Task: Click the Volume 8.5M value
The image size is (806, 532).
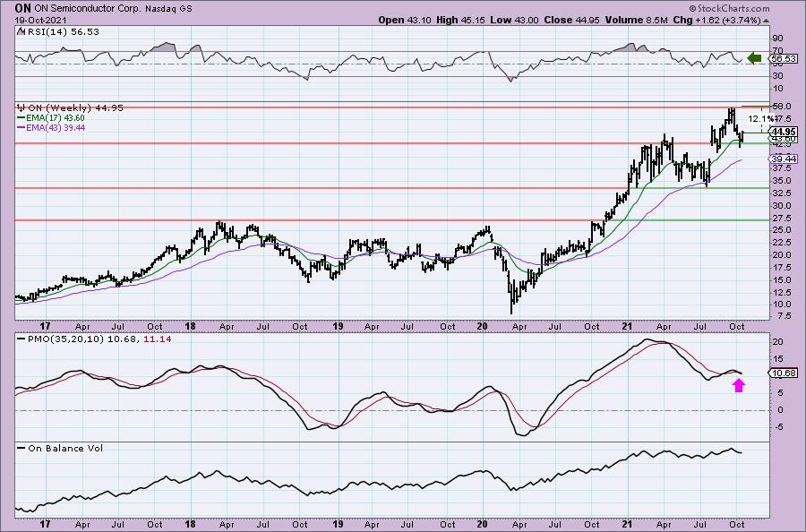Action: [x=636, y=20]
